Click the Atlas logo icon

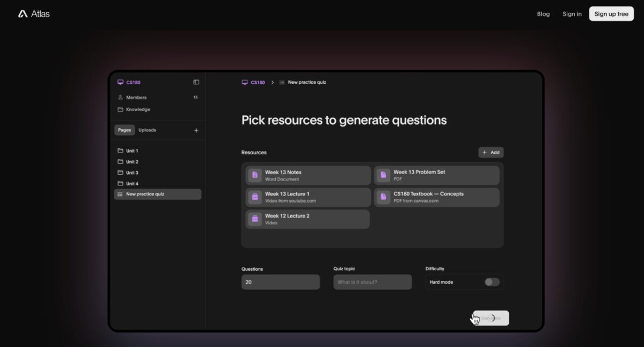23,14
